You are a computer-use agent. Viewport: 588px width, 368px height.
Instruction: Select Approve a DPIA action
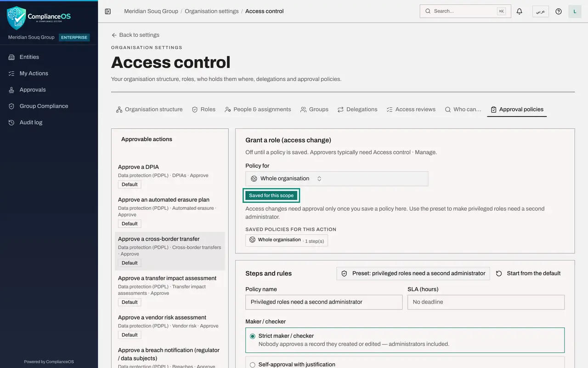point(170,175)
